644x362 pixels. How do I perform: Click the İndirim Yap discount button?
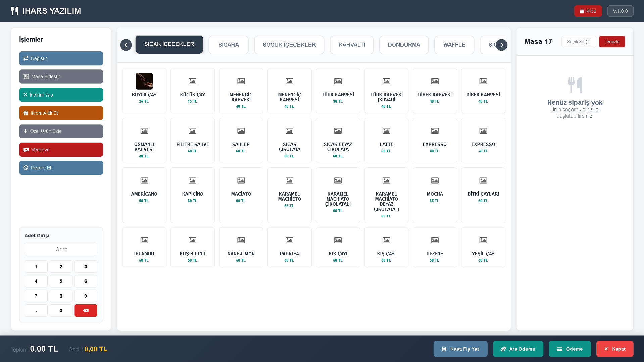tap(61, 95)
